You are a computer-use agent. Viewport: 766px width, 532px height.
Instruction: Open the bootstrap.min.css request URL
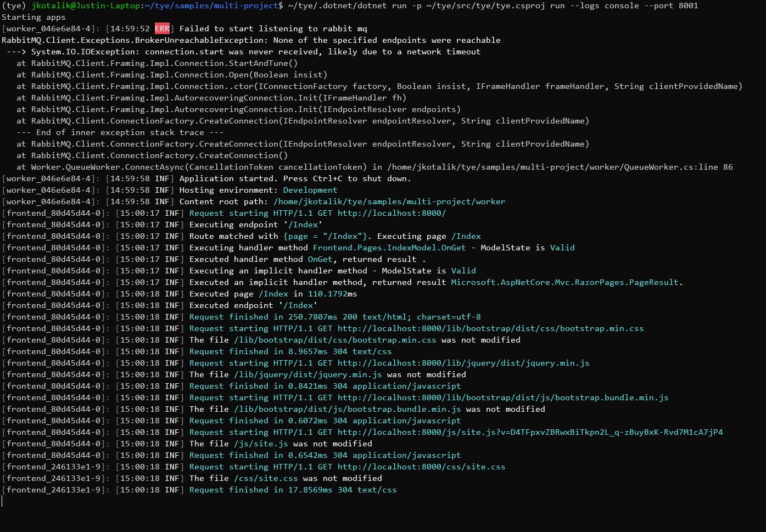pyautogui.click(x=491, y=328)
